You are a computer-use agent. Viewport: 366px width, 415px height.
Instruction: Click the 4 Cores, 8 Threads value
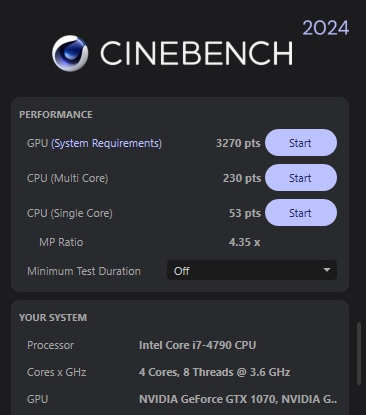(214, 372)
